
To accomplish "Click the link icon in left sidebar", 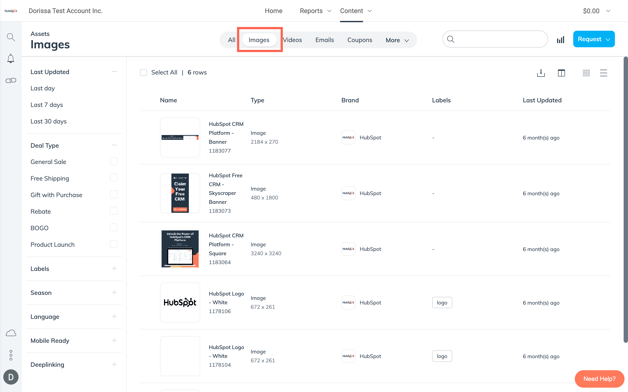I will point(11,80).
